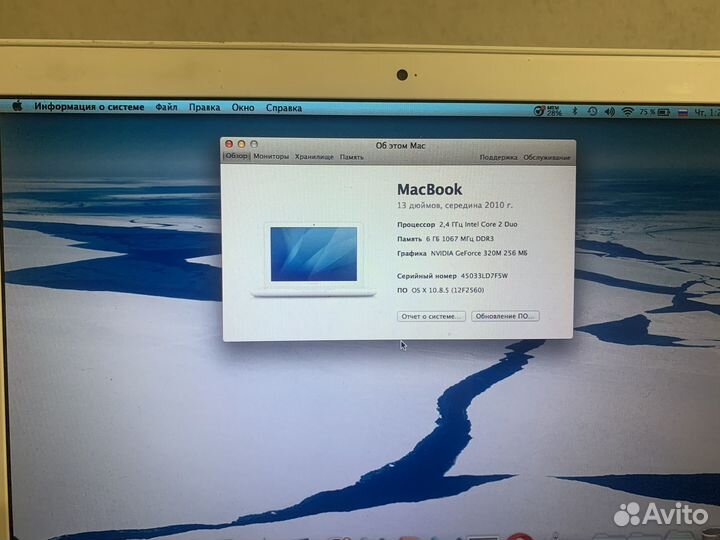Click the Серийный номер serial value

click(x=484, y=276)
